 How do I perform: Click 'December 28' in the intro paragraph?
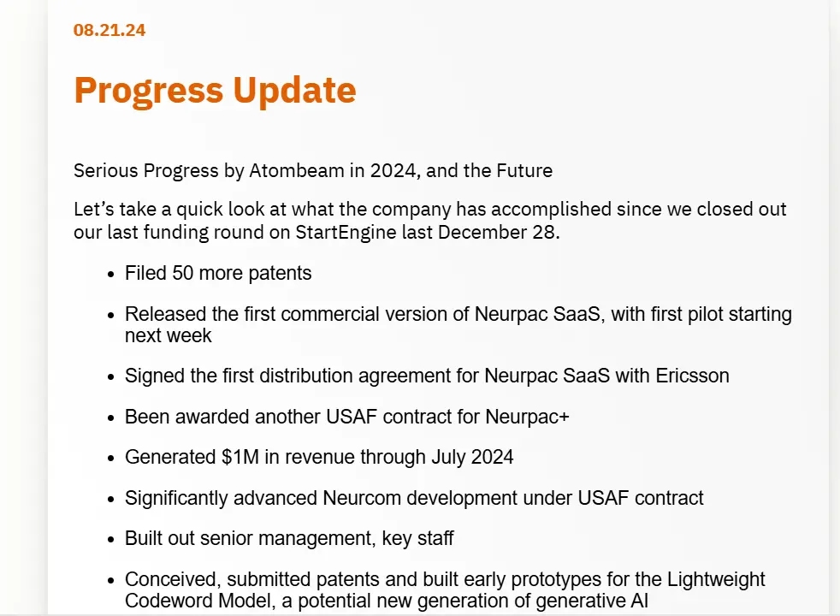(x=497, y=232)
